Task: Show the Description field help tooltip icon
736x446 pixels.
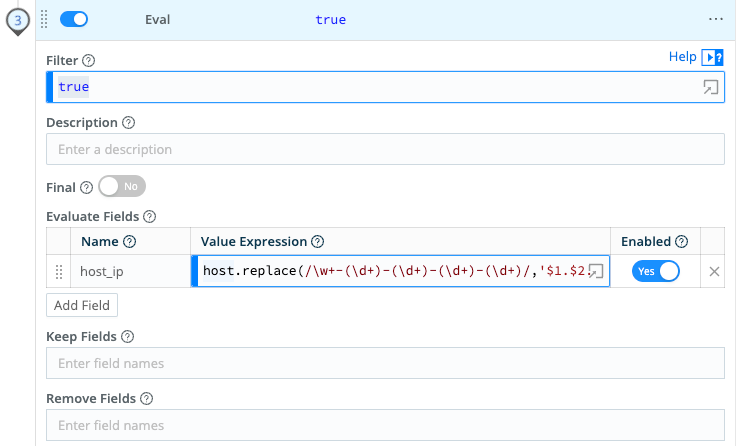Action: point(128,123)
